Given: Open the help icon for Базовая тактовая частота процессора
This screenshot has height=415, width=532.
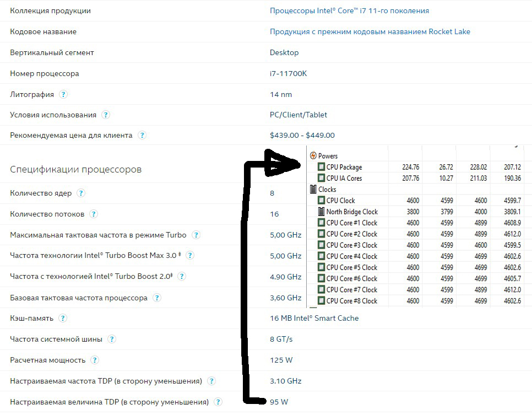Looking at the screenshot, I should click(156, 298).
